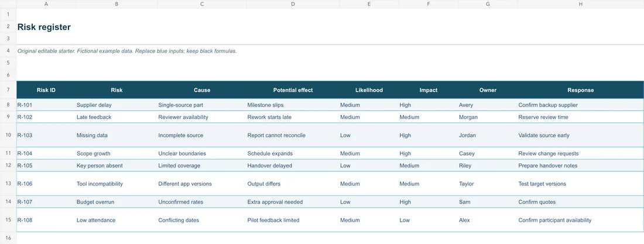Click the Reviewer availability cell

click(x=202, y=117)
